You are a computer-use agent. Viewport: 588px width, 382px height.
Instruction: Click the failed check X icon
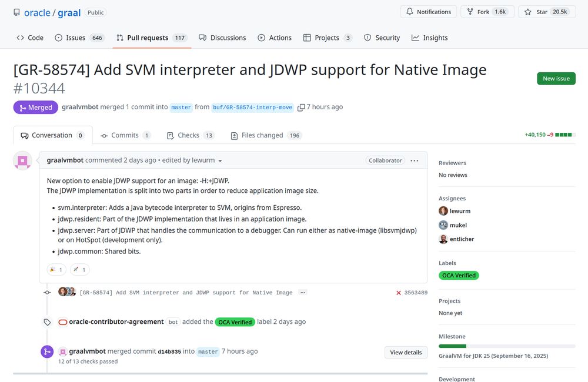click(398, 293)
